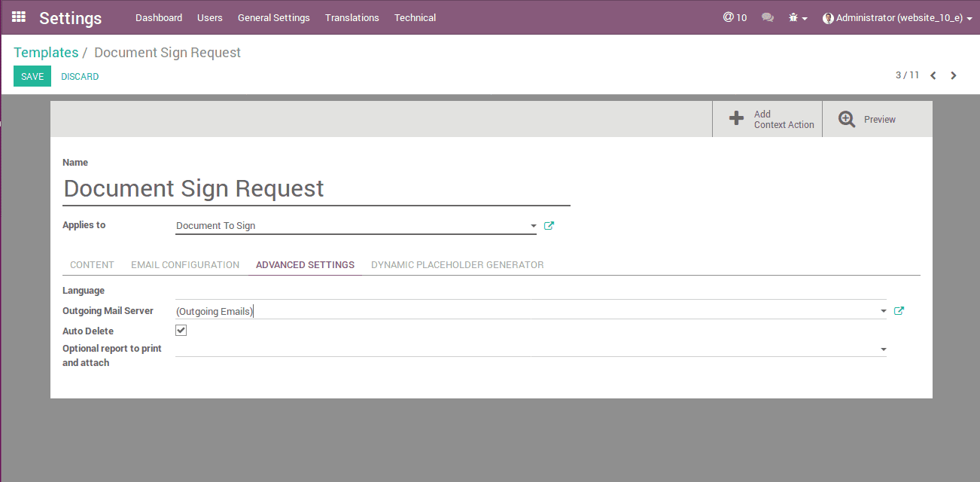Click the debug bug icon

point(794,17)
